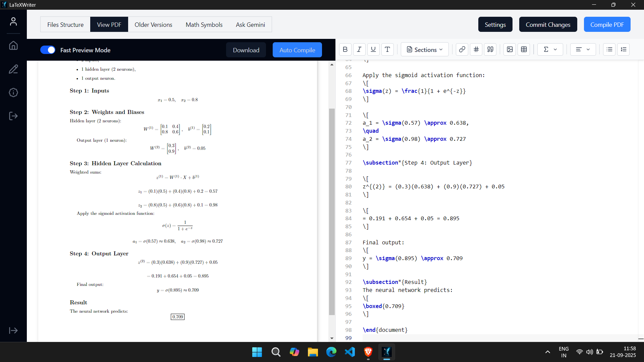Open VS Code from the taskbar
644x362 pixels.
[x=350, y=352]
